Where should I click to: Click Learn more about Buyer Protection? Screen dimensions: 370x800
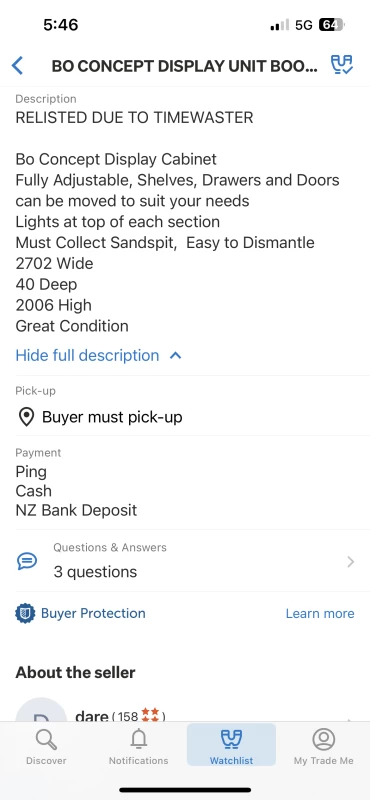coord(319,613)
